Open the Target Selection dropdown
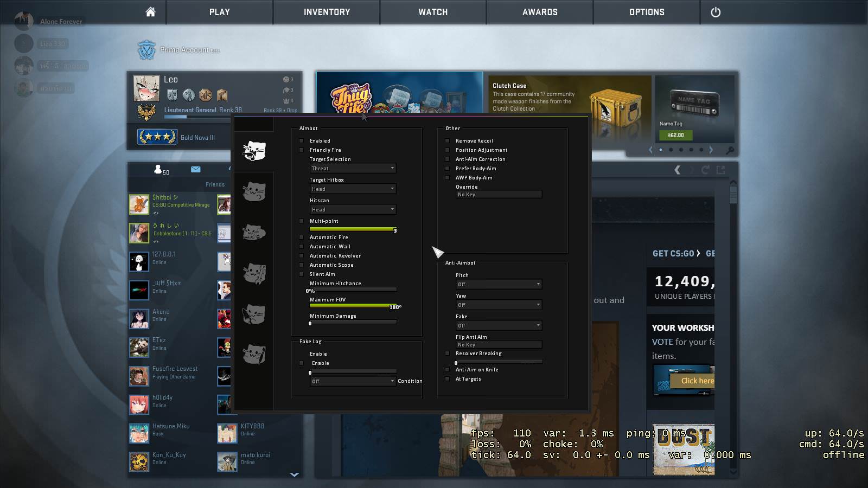Image resolution: width=868 pixels, height=488 pixels. click(x=353, y=169)
